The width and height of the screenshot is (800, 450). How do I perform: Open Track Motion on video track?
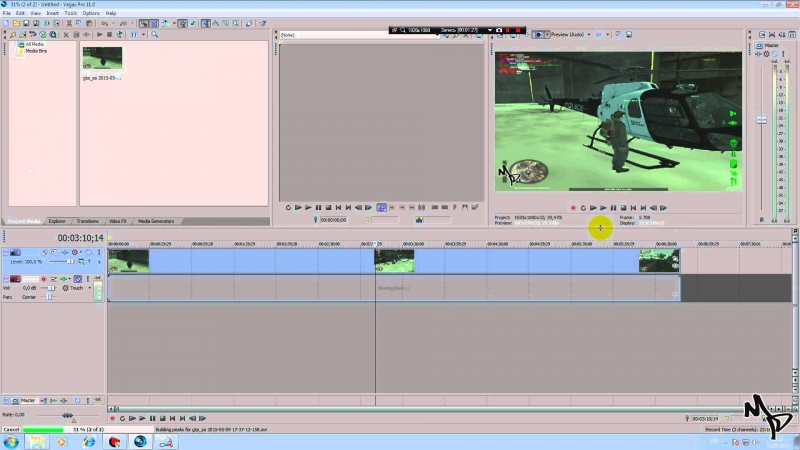pyautogui.click(x=54, y=252)
